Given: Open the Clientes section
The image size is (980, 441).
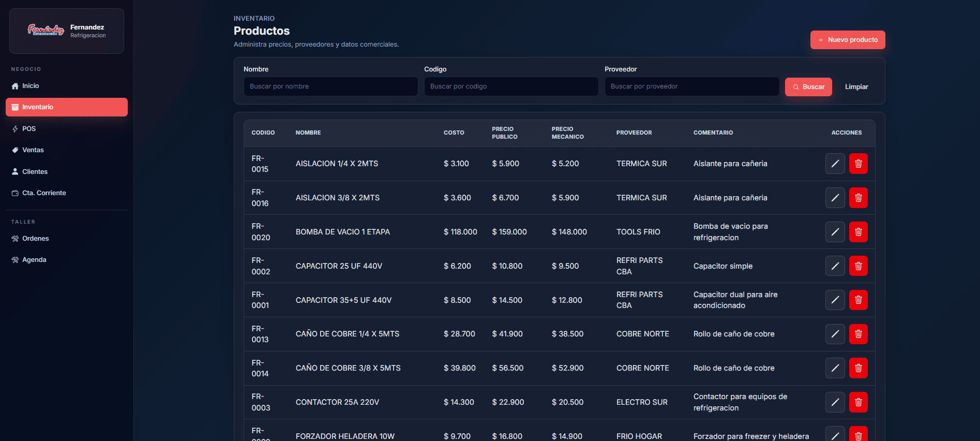Looking at the screenshot, I should [67, 172].
